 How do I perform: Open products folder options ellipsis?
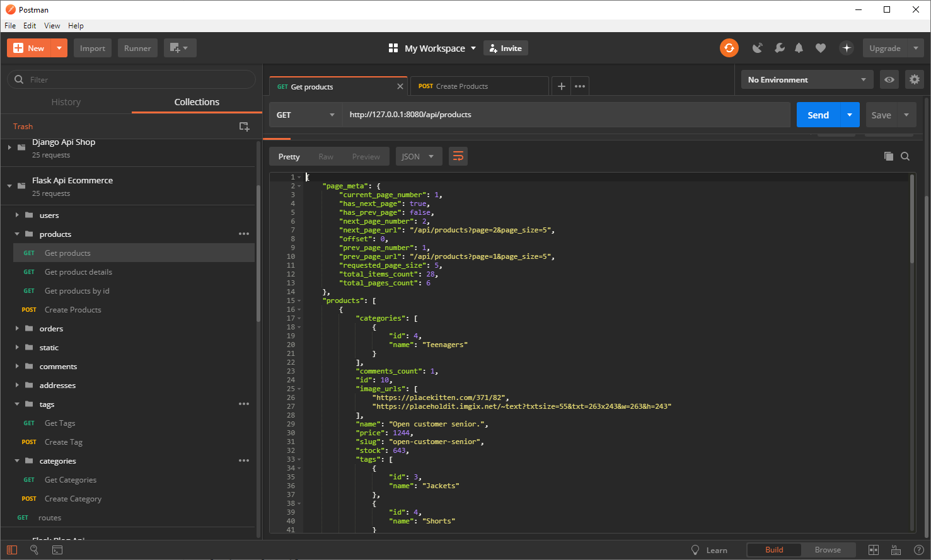point(244,234)
